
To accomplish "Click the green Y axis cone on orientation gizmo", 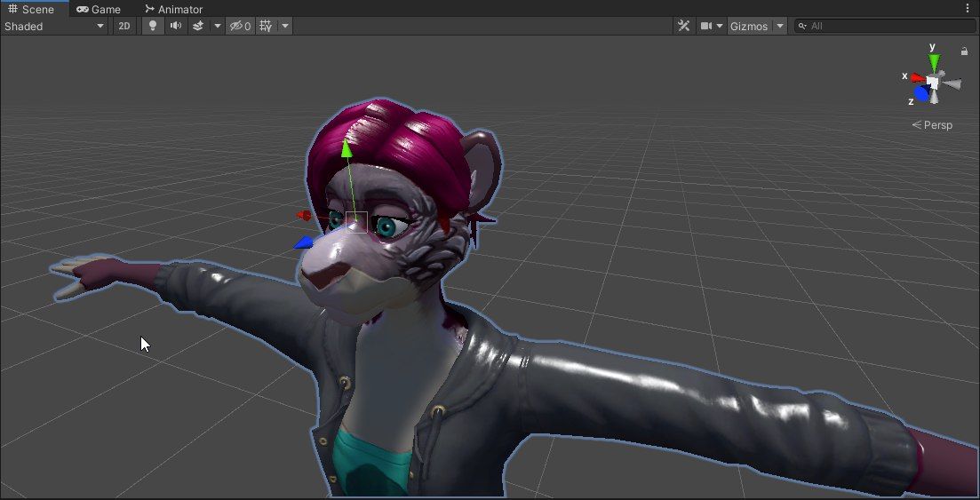I will (934, 62).
